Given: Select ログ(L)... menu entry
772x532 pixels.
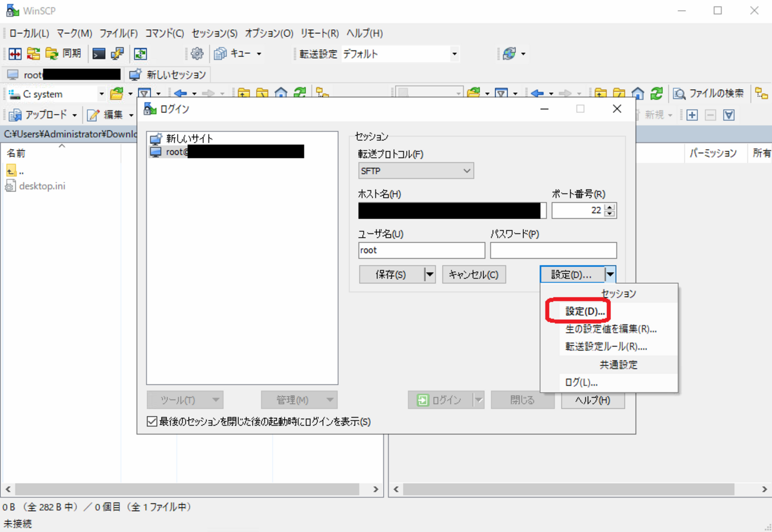Looking at the screenshot, I should tap(609, 383).
